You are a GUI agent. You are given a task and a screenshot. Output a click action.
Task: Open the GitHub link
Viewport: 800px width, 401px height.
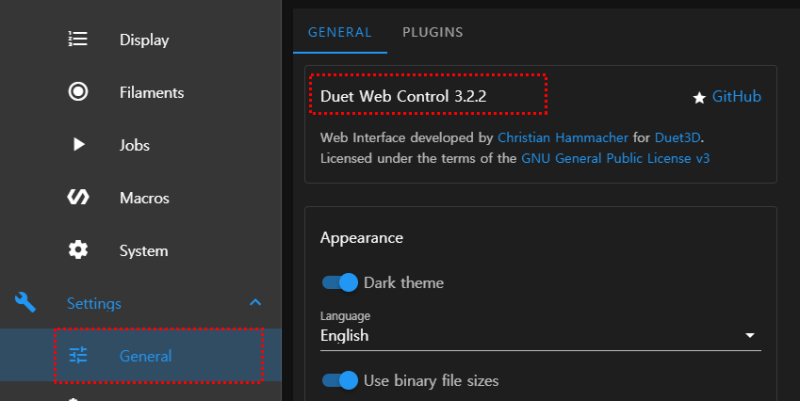click(x=736, y=97)
